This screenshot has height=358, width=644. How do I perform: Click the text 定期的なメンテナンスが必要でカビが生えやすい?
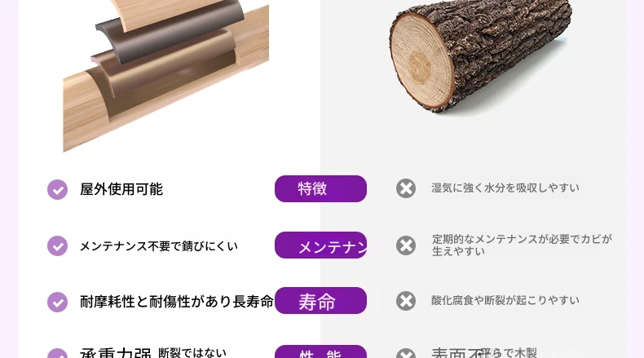click(522, 245)
